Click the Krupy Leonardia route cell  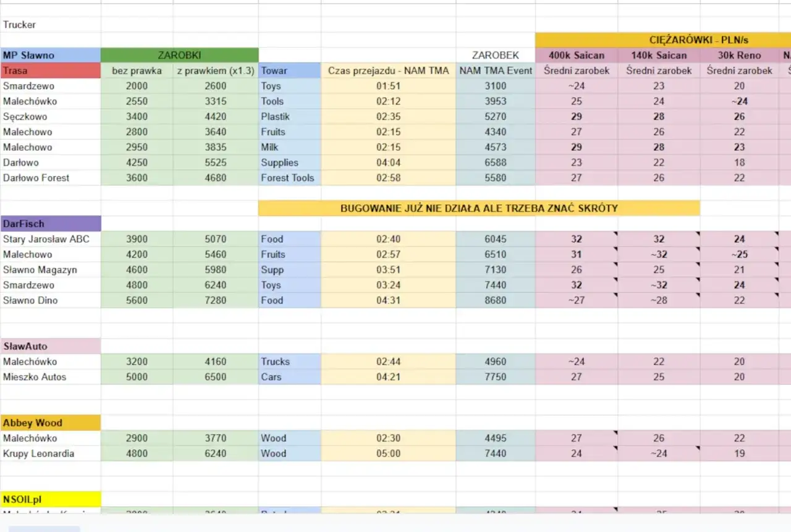tap(51, 454)
